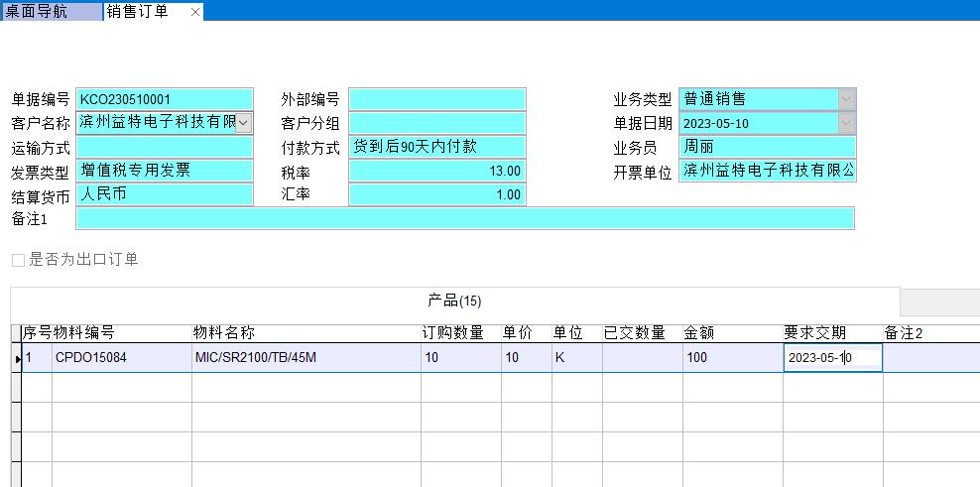Click the 产品(15) section header

(454, 301)
